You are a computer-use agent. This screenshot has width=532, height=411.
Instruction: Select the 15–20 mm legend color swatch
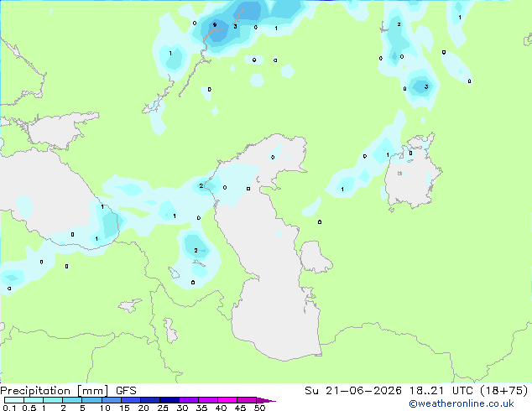click(x=131, y=400)
